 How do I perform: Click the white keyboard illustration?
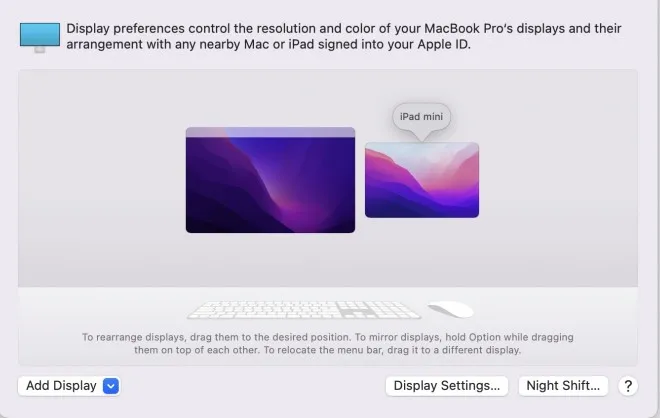(x=304, y=310)
